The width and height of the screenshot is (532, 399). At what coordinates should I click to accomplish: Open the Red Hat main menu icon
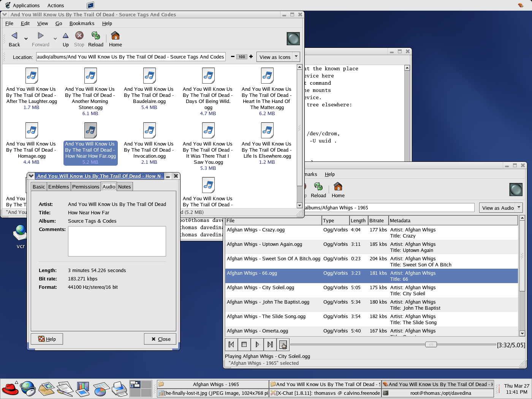pos(10,388)
